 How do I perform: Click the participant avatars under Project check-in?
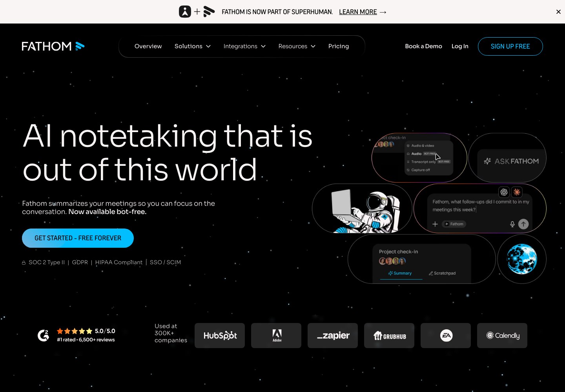[x=392, y=261]
